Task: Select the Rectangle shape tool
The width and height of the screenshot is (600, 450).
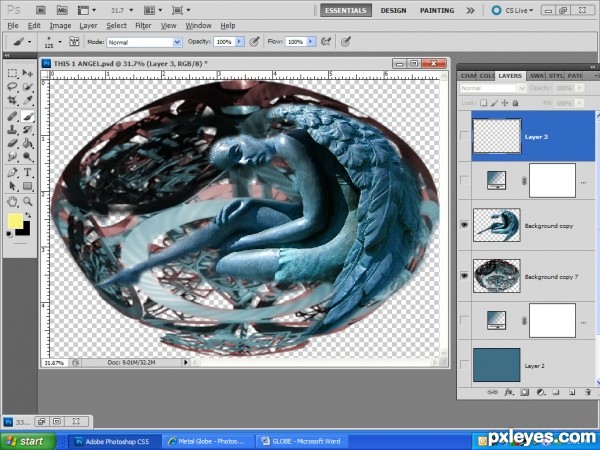Action: 28,186
